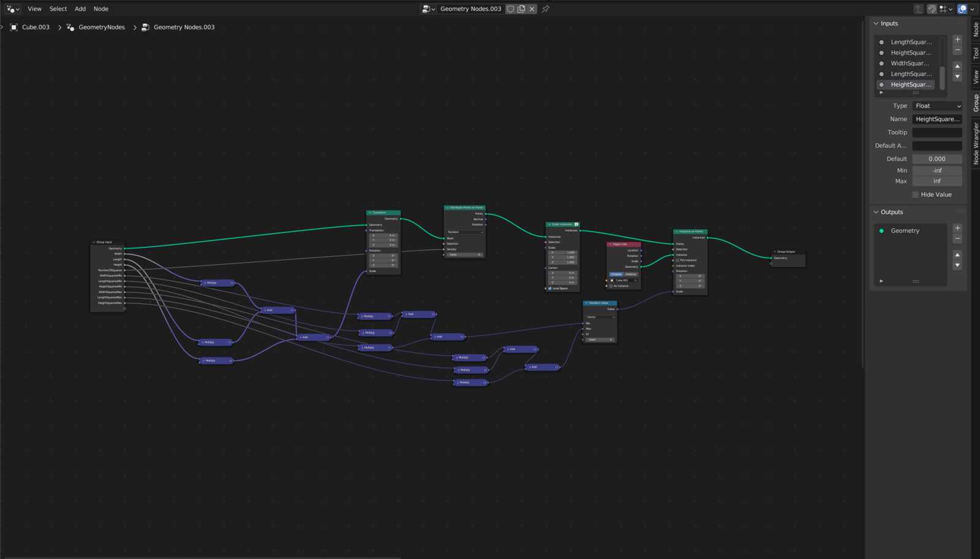
Task: Clear the Cube.001 object field
Action: 635,281
